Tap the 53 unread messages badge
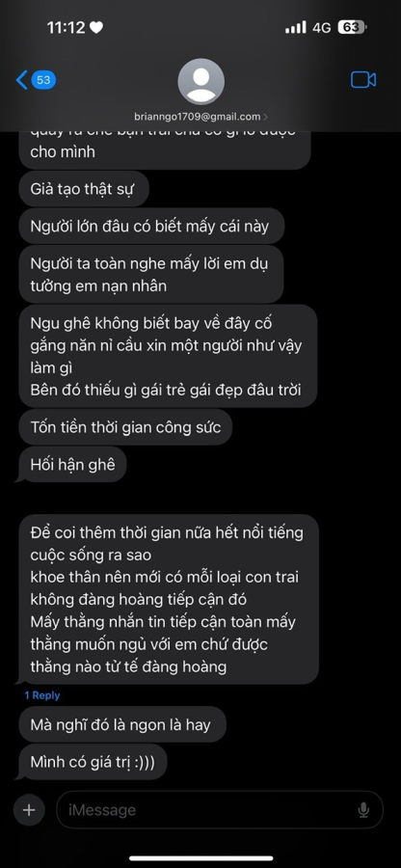 coord(43,80)
